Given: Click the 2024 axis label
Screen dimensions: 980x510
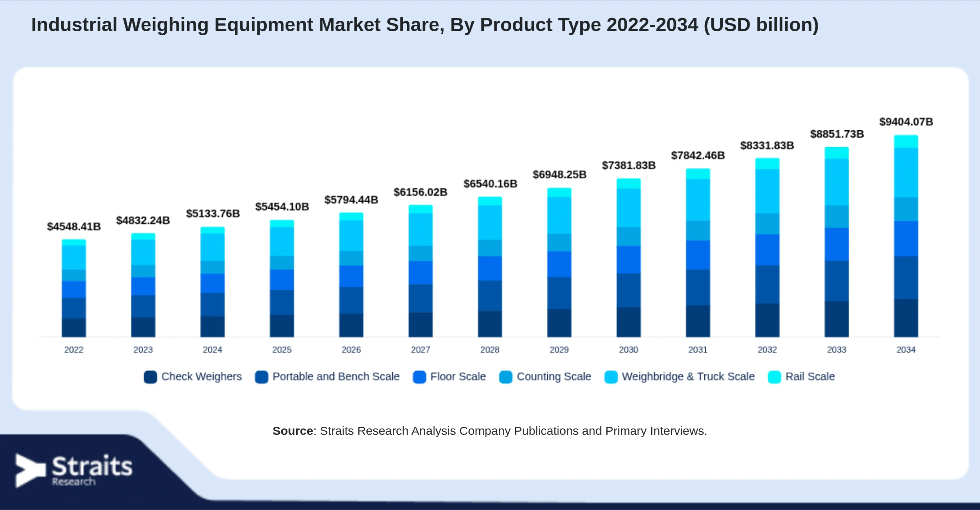Looking at the screenshot, I should [x=212, y=350].
